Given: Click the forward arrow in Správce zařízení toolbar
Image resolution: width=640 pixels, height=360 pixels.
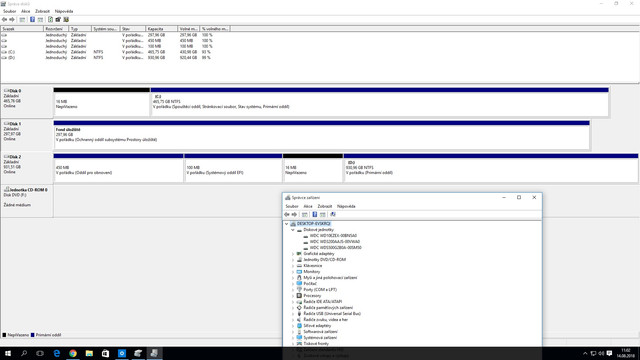Looking at the screenshot, I should pos(294,214).
